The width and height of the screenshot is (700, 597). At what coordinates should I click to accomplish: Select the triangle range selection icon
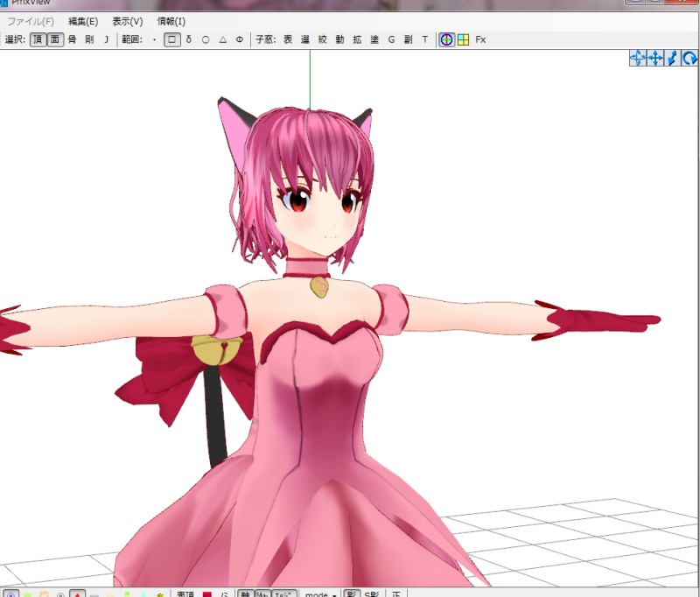(x=222, y=39)
